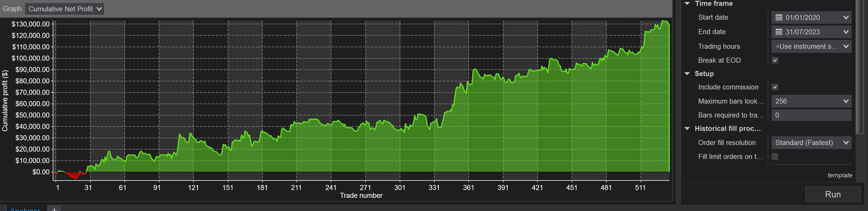868x211 pixels.
Task: Open the Start date calendar icon
Action: pyautogui.click(x=779, y=17)
